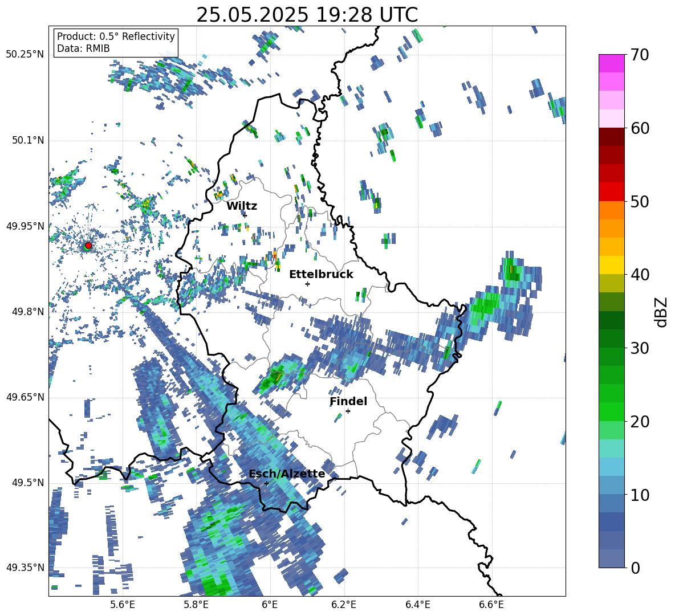Click the 49.8°N latitude label
Image resolution: width=675 pixels, height=616 pixels.
(28, 312)
